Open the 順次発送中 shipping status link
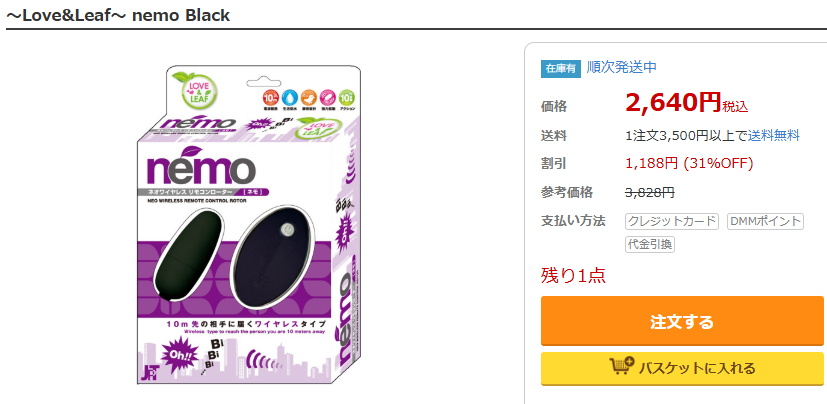 coord(621,67)
